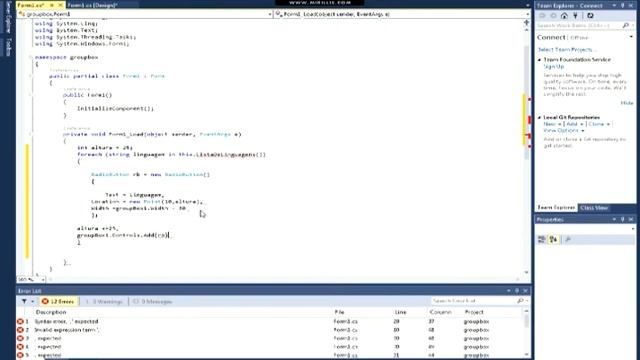Open Properties object selector dropdown
Viewport: 640px width, 360px height.
(632, 229)
